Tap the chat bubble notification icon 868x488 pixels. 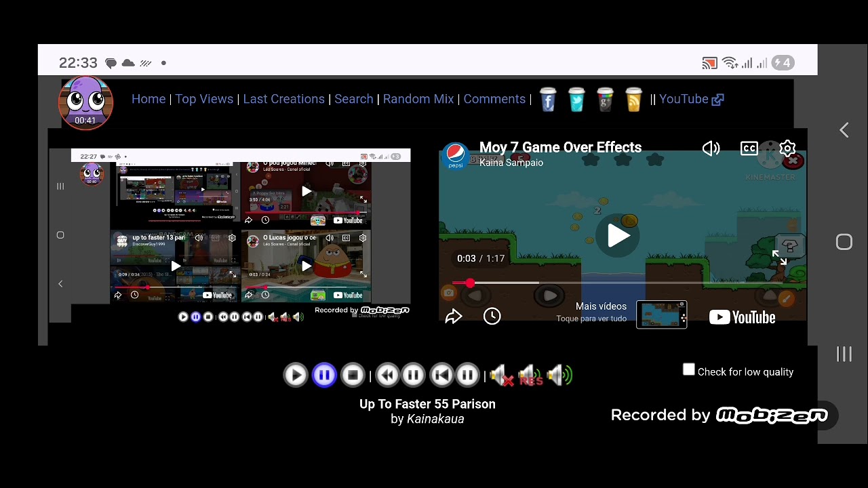(x=111, y=63)
